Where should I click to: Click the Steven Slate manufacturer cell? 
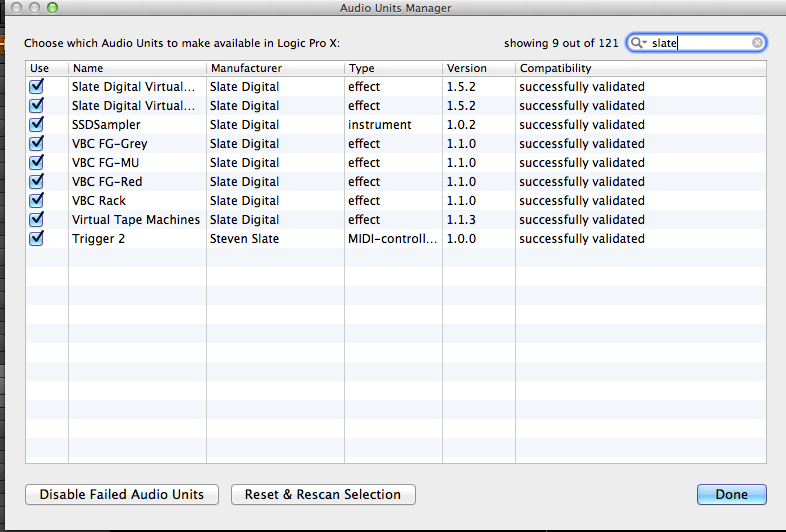coord(245,239)
